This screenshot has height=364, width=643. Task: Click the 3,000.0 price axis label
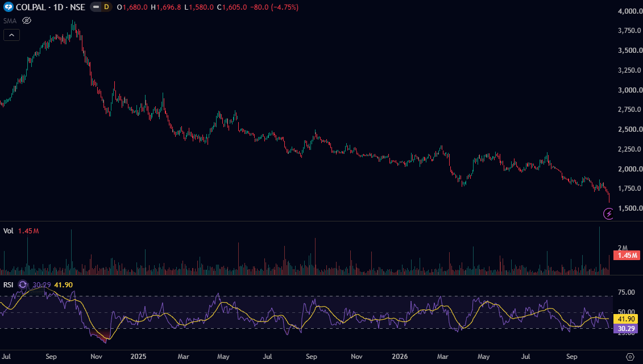[630, 90]
